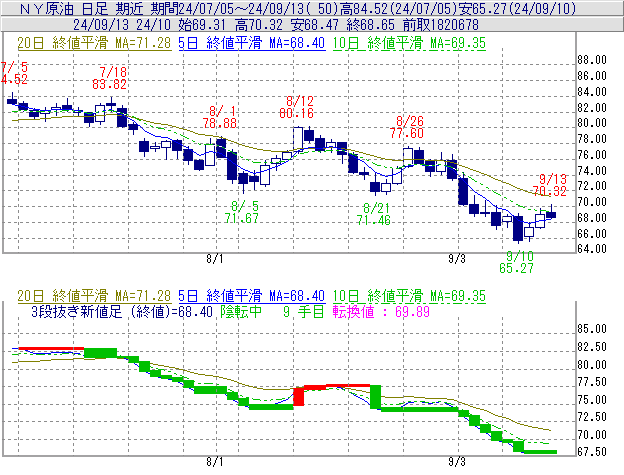Click the 7/5 high label at chart left

click(14, 73)
